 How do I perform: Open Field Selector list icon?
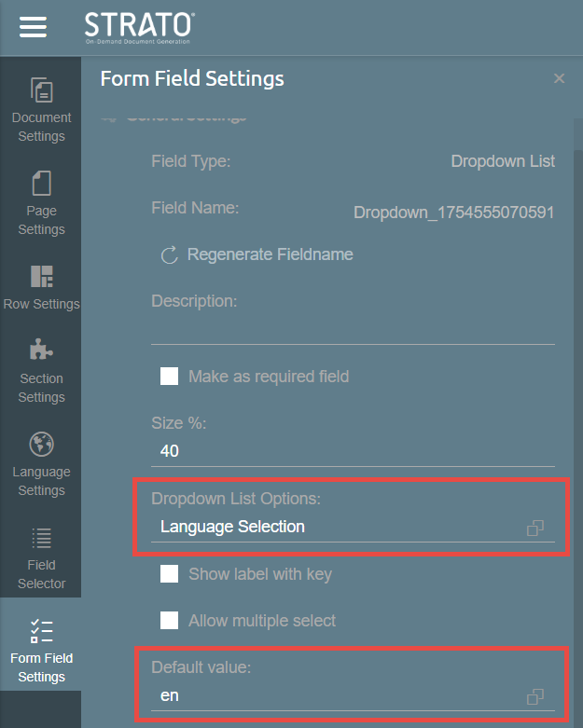41,538
